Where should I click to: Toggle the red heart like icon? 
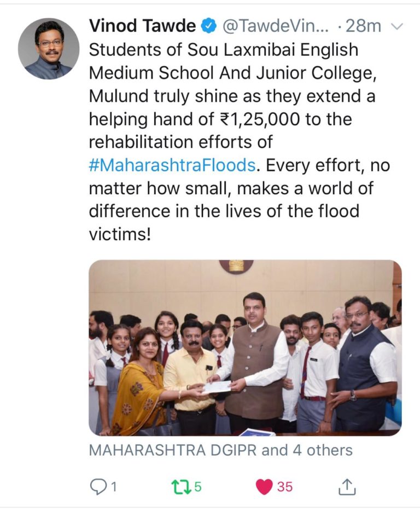coord(264,486)
